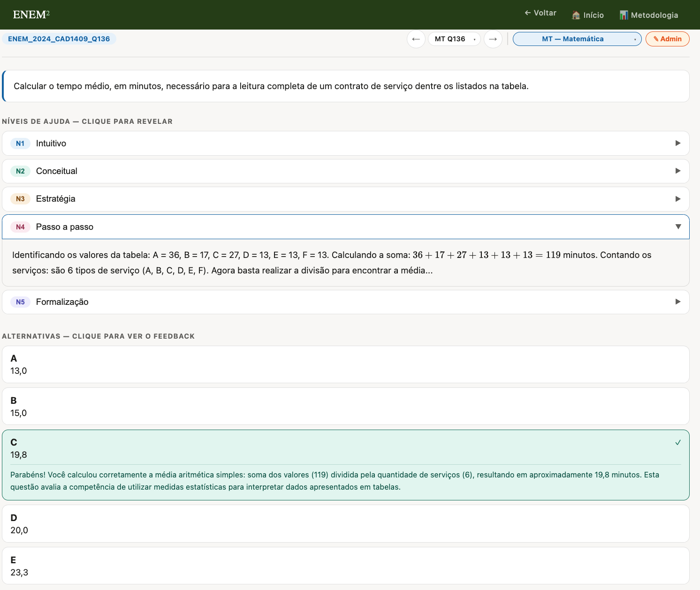The image size is (700, 590).
Task: Select alternative D with value 20,0
Action: (346, 523)
